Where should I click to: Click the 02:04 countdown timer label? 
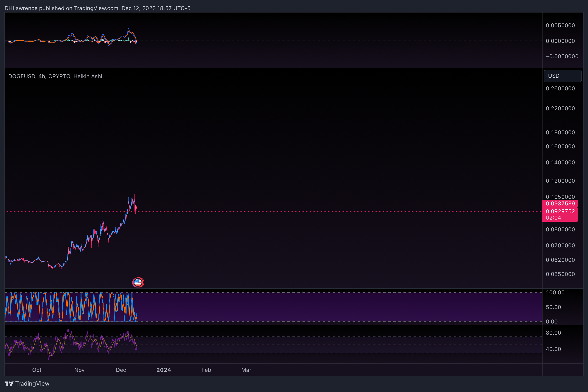click(x=553, y=218)
